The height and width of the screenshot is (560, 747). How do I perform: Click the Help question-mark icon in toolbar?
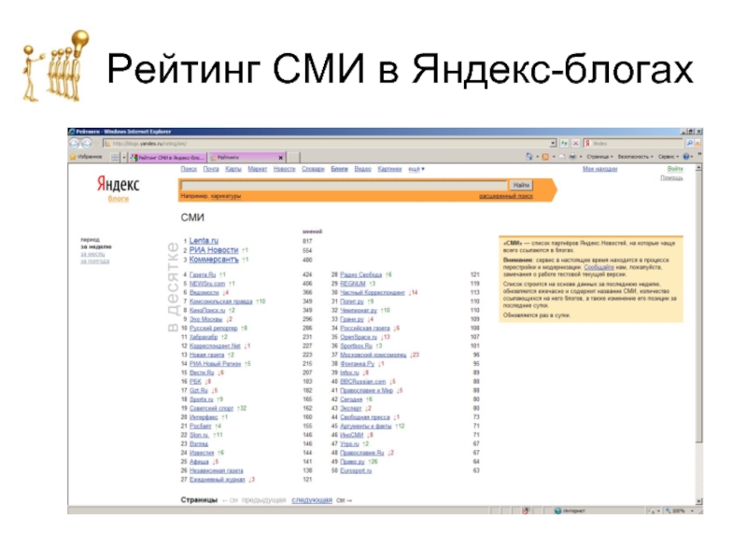click(x=686, y=156)
